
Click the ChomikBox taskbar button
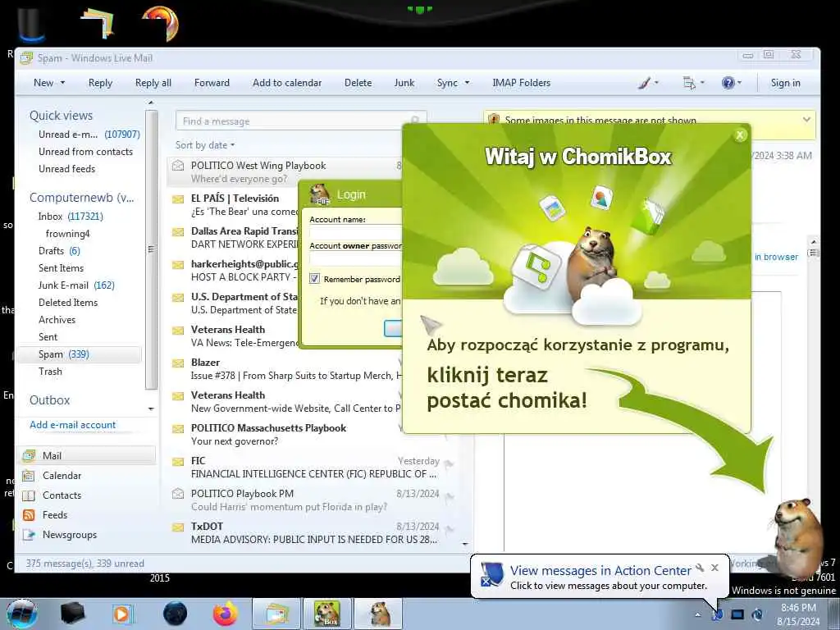coord(326,614)
